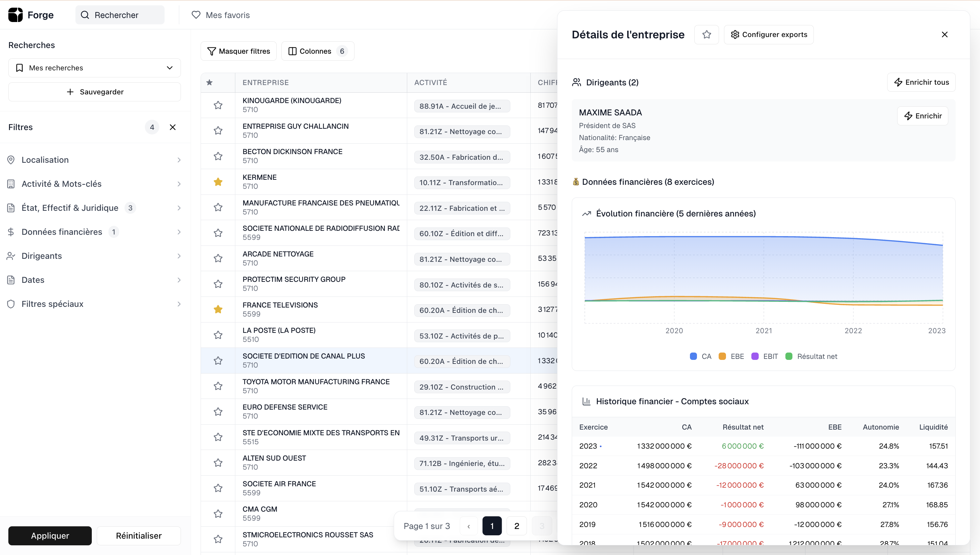Click the heart icon next to Mes favoris

(x=196, y=15)
